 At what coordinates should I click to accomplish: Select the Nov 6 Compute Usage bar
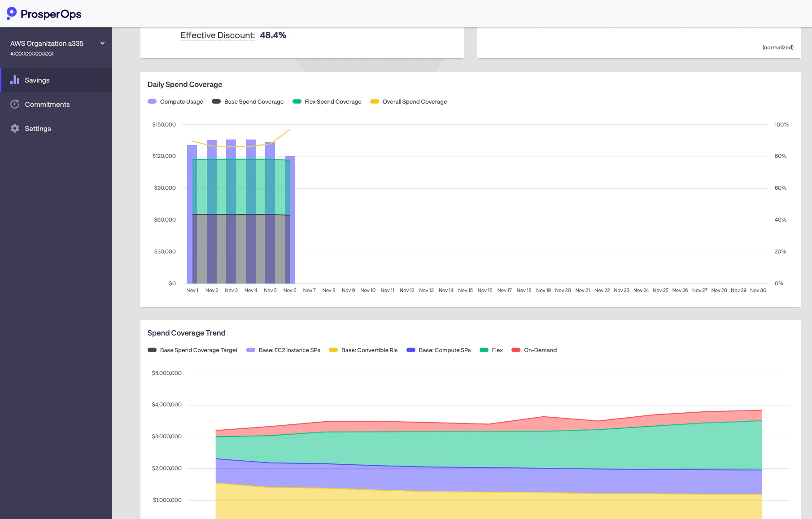pyautogui.click(x=290, y=220)
